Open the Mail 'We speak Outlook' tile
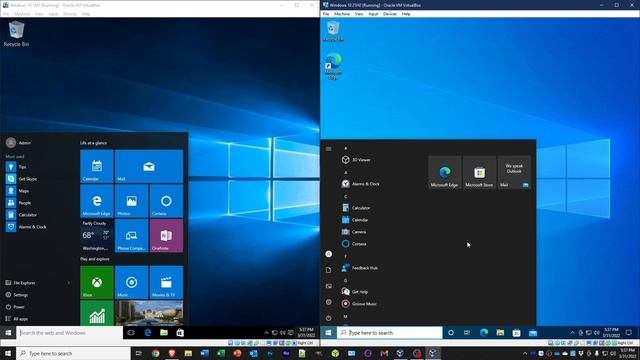The width and height of the screenshot is (640, 360). click(x=514, y=172)
